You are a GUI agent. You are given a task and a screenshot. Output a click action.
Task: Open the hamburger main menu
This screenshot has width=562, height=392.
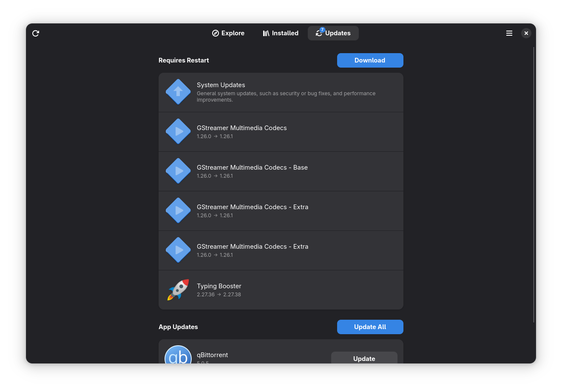tap(509, 33)
